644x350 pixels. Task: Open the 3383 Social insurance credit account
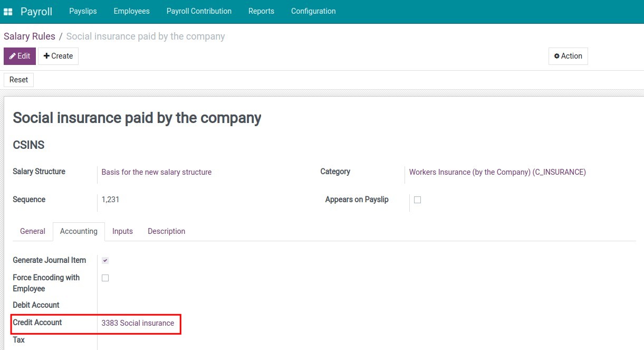(x=138, y=323)
